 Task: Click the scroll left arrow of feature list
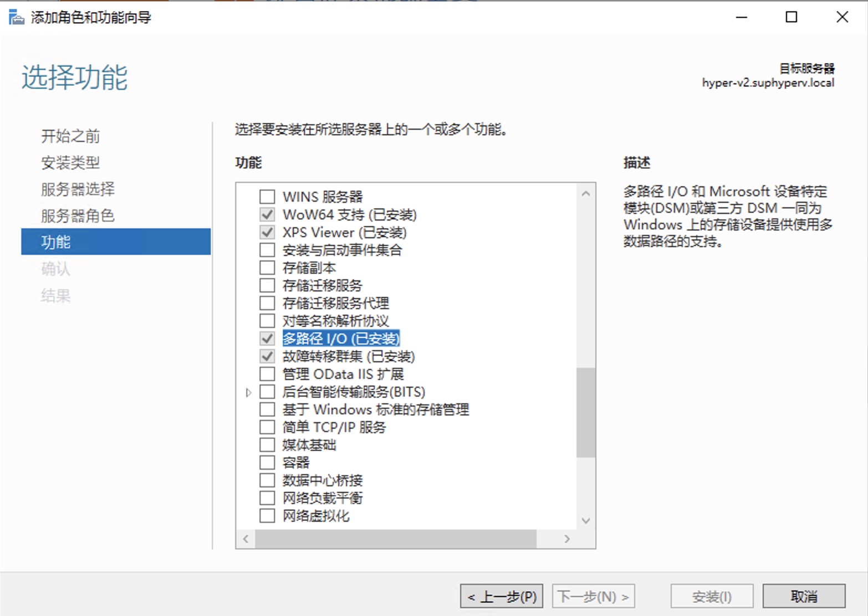tap(246, 538)
